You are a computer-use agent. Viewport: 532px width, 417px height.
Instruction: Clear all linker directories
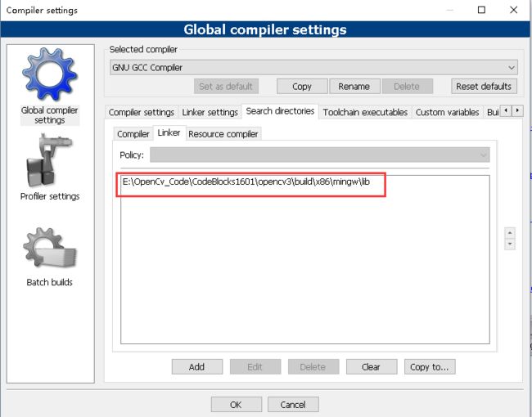[x=372, y=367]
